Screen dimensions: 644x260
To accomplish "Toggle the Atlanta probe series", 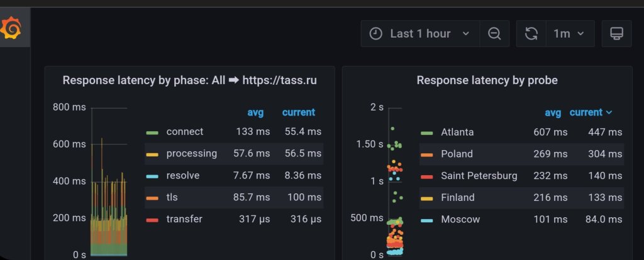I will [x=457, y=132].
